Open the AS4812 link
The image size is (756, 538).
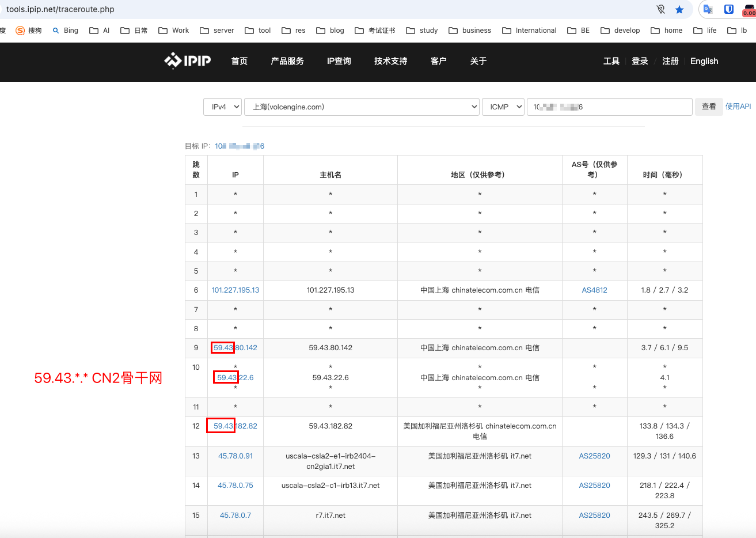point(594,290)
